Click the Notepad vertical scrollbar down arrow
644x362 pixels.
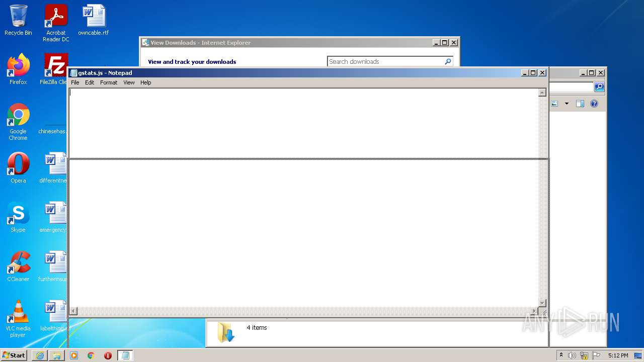click(542, 303)
